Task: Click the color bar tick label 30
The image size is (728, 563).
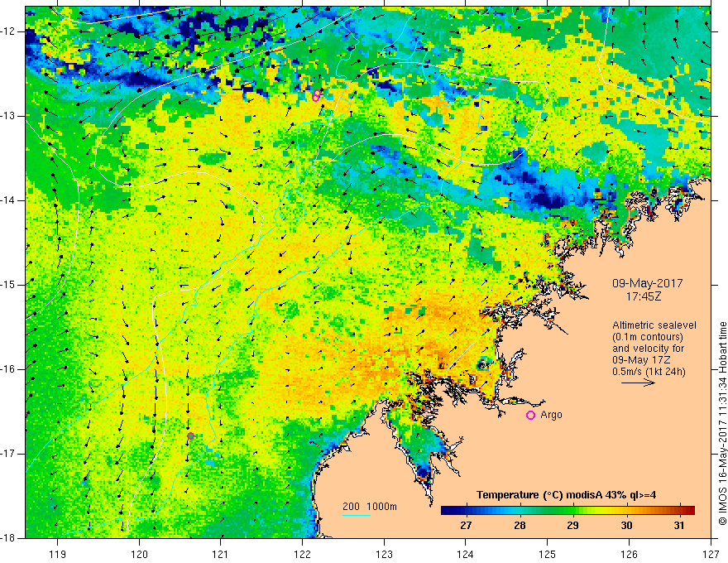Action: (x=626, y=526)
